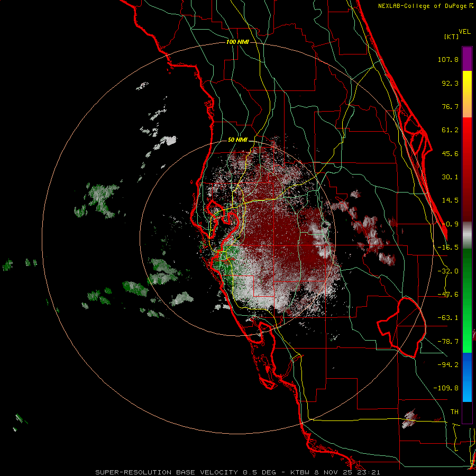Image resolution: width=476 pixels, height=476 pixels.
Task: Select the -63.1 legend value
Action: (x=448, y=318)
